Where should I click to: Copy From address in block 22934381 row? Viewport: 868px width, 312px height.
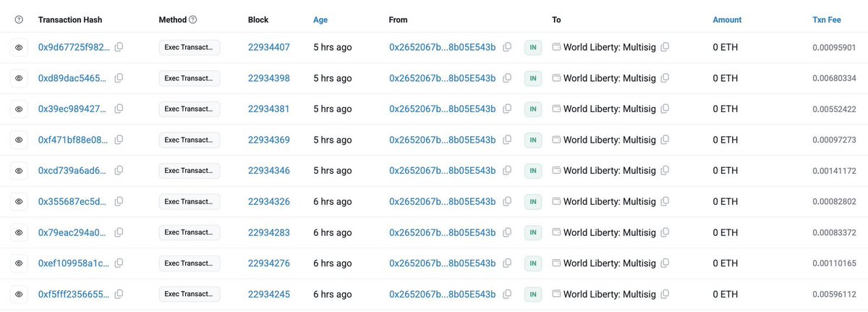tap(508, 109)
